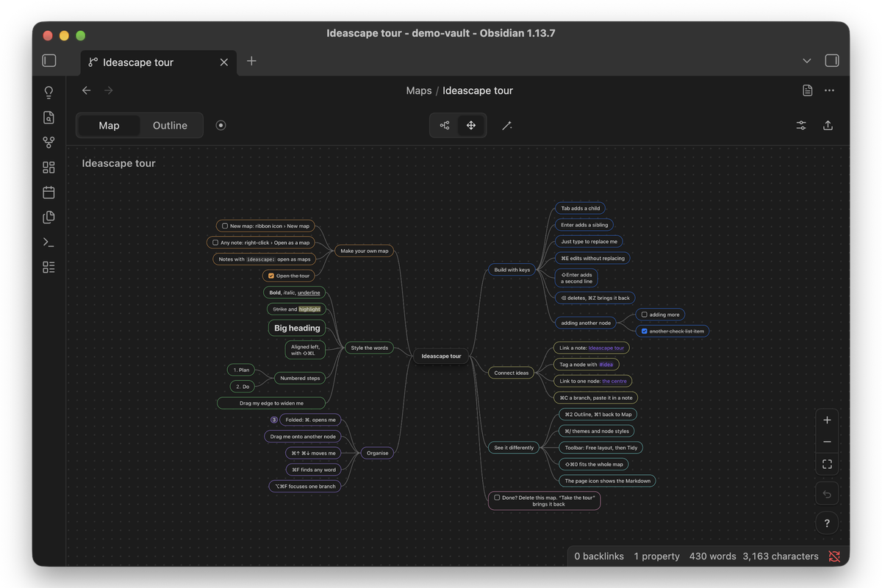
Task: Check the 'Any note: right-click' checkbox
Action: pyautogui.click(x=215, y=243)
